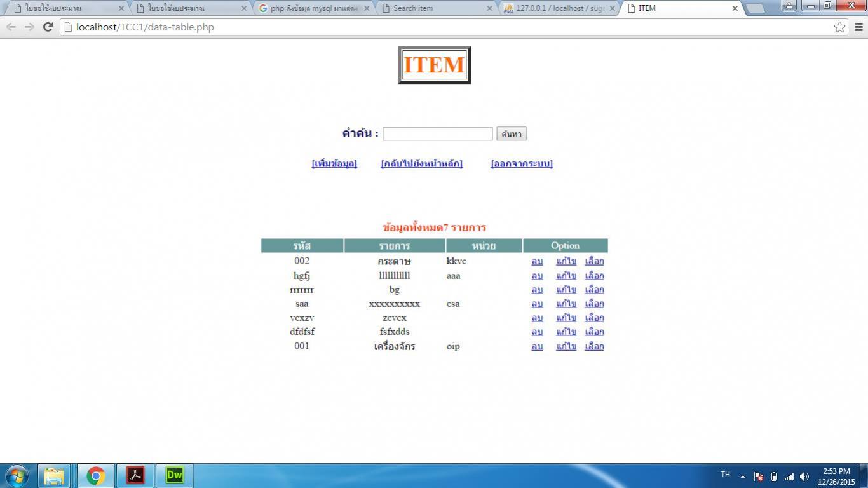The image size is (868, 488).
Task: Select row hgfj with เลือก link
Action: 594,276
